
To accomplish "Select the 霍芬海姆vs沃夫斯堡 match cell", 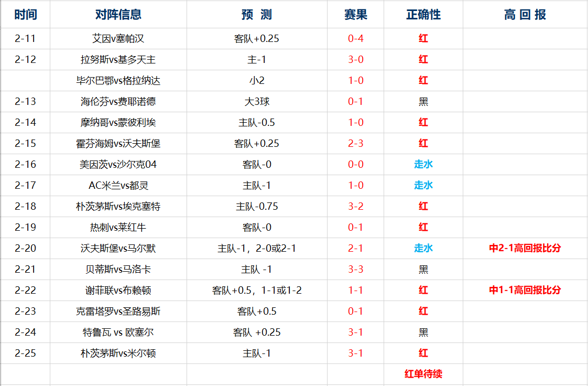I will [x=118, y=144].
